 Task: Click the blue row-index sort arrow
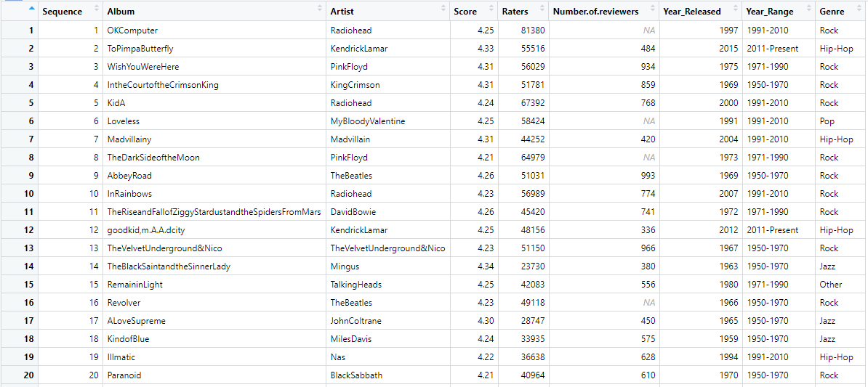pos(31,9)
